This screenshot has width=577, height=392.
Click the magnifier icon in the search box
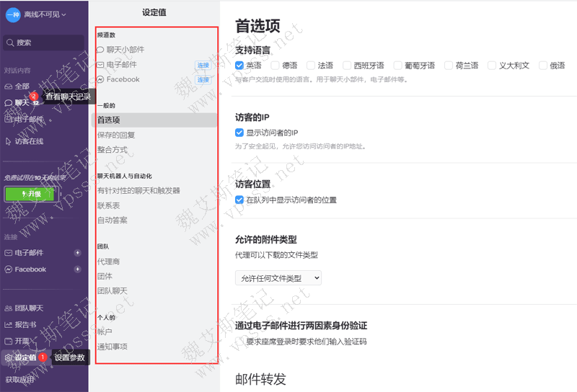coord(10,43)
